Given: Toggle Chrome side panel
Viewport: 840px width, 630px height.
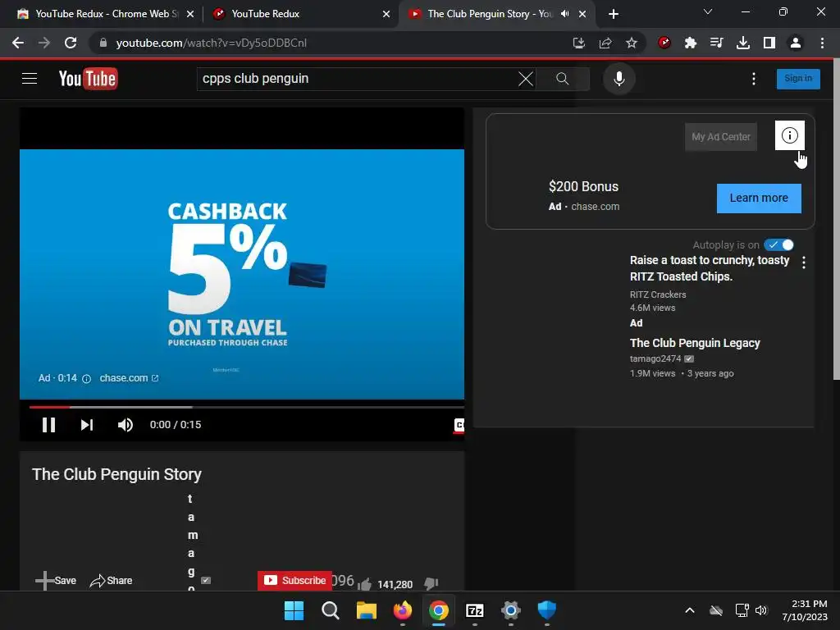Looking at the screenshot, I should (x=769, y=43).
